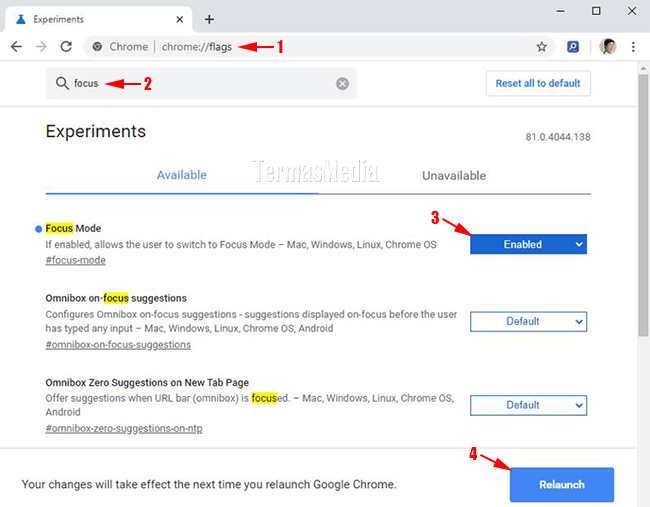650x507 pixels.
Task: Open the profile avatar menu
Action: 608,46
